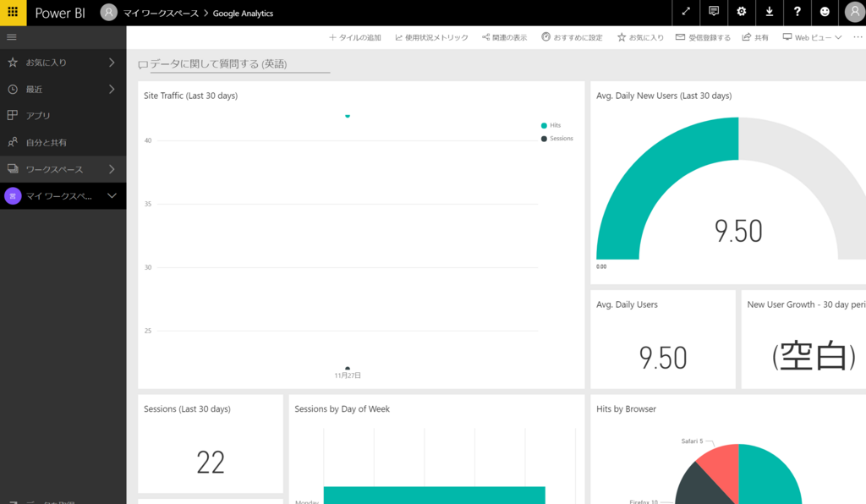Image resolution: width=866 pixels, height=504 pixels.
Task: Open the Sessions by Day of Week tile
Action: [x=436, y=449]
